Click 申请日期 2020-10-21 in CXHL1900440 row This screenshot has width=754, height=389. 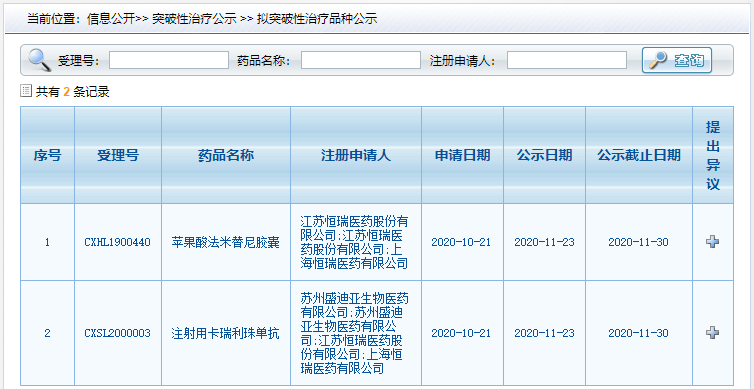(461, 242)
